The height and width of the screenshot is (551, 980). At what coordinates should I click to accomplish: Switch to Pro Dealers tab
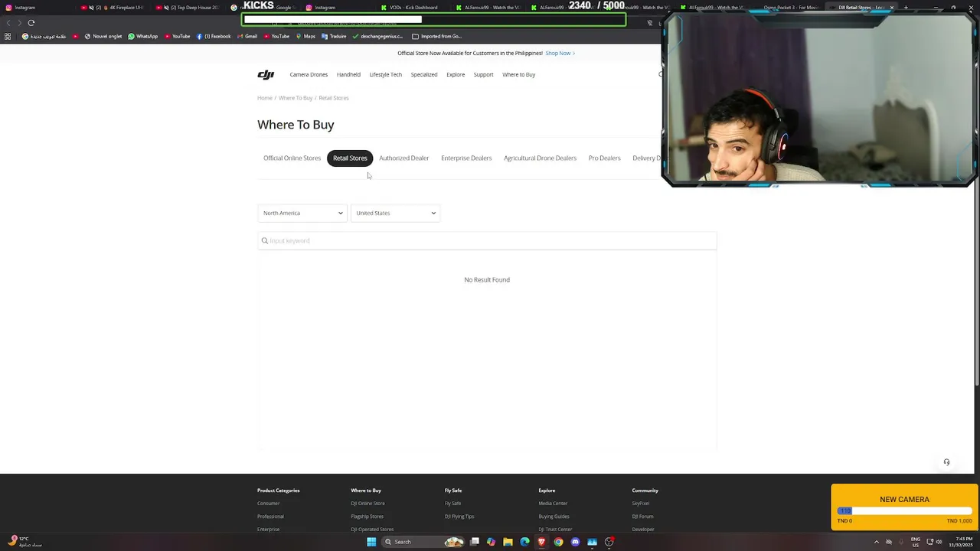click(604, 158)
